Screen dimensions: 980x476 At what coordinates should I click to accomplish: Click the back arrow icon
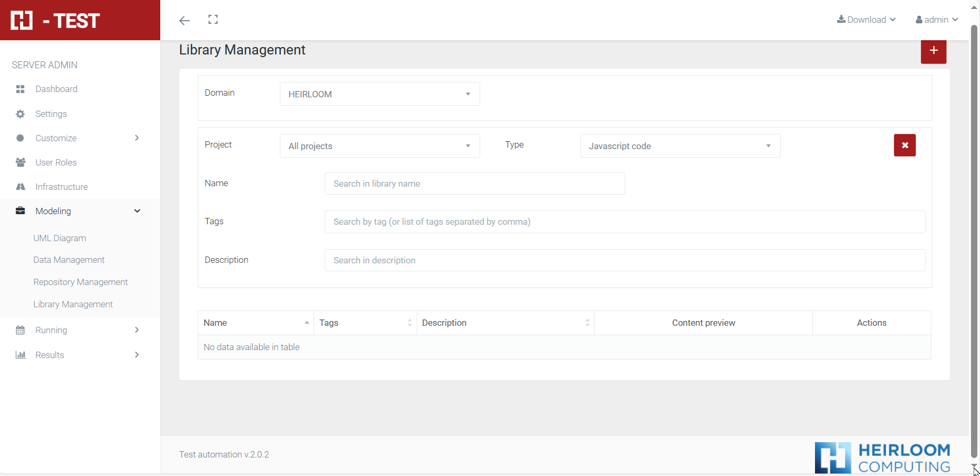tap(184, 21)
